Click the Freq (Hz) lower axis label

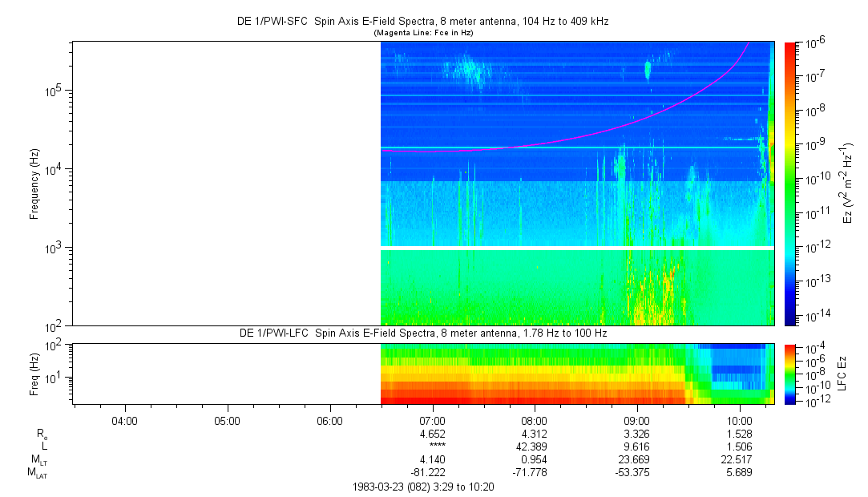pos(34,374)
